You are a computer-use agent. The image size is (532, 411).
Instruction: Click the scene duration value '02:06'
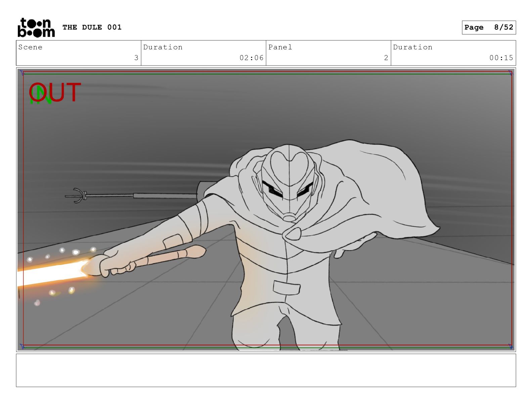(x=252, y=58)
